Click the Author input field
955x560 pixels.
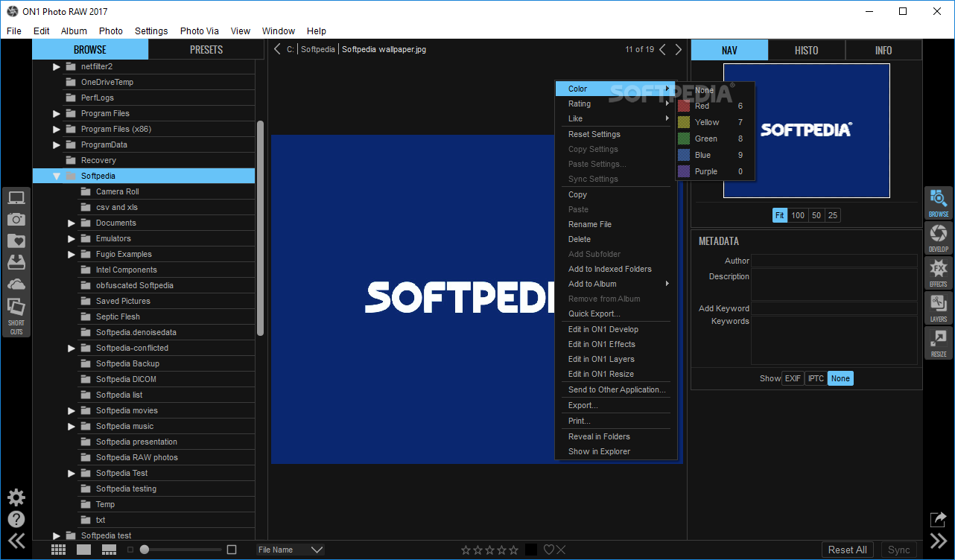[x=834, y=261]
